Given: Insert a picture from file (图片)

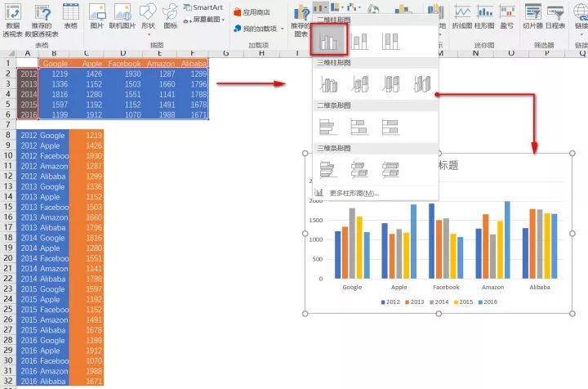Looking at the screenshot, I should [x=96, y=17].
